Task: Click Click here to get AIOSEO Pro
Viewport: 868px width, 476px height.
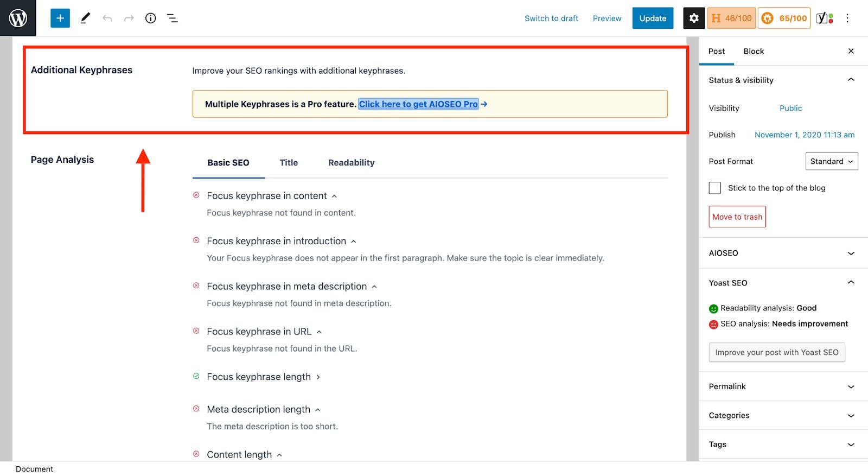Action: [418, 104]
